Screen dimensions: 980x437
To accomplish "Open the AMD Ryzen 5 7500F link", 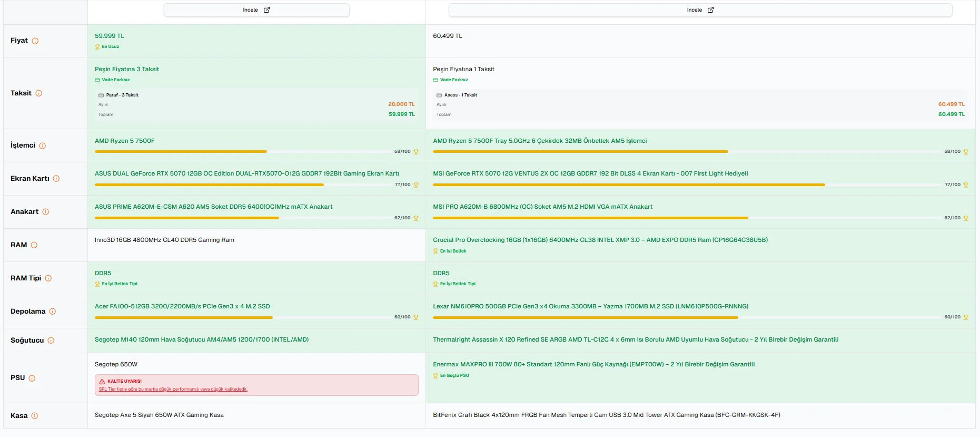I will click(x=125, y=141).
